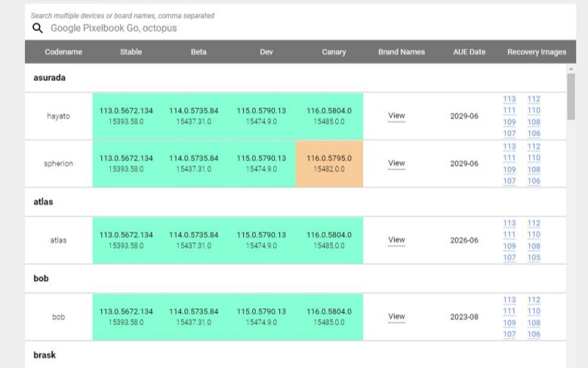Screen dimensions: 588x368
Task: View brand names for bob
Action: click(x=396, y=316)
